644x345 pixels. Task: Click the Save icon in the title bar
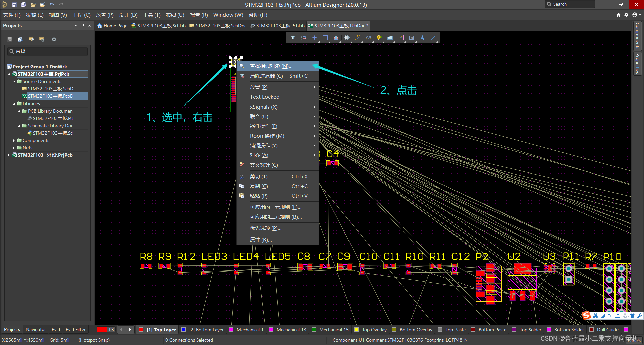pyautogui.click(x=14, y=5)
